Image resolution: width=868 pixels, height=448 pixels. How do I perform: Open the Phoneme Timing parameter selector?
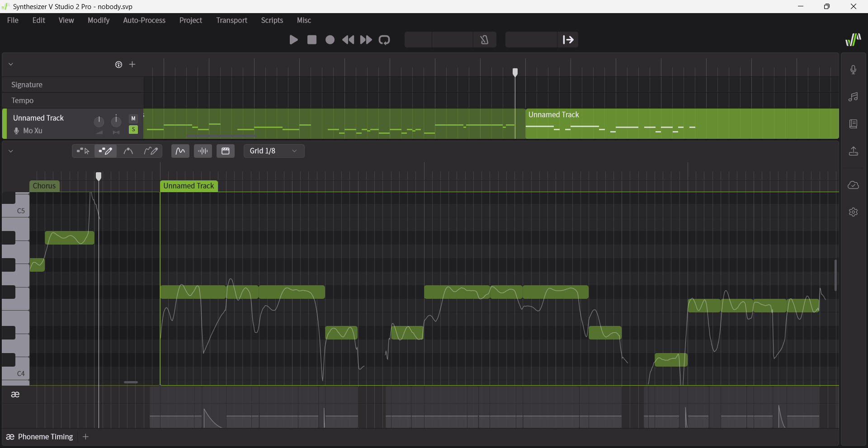coord(40,437)
